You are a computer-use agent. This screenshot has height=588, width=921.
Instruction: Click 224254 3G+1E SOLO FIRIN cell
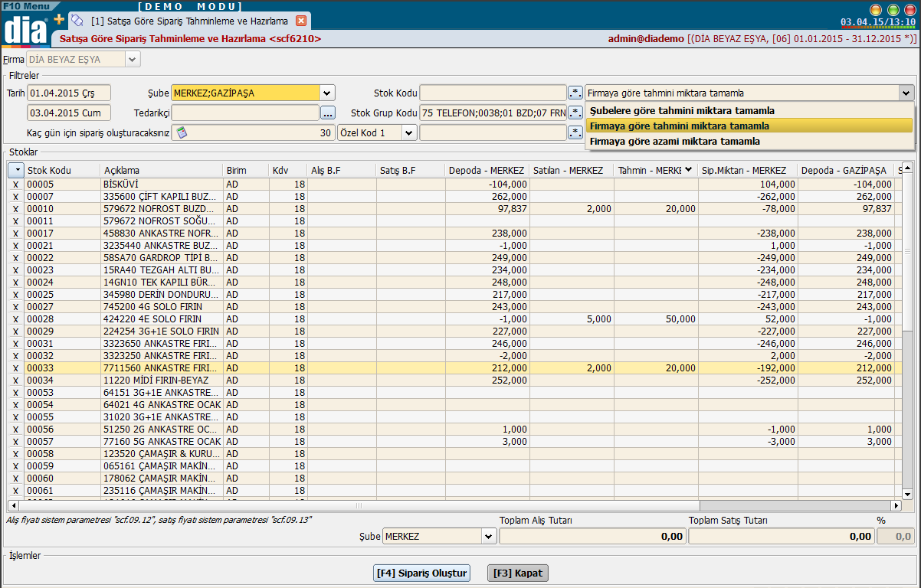point(162,331)
